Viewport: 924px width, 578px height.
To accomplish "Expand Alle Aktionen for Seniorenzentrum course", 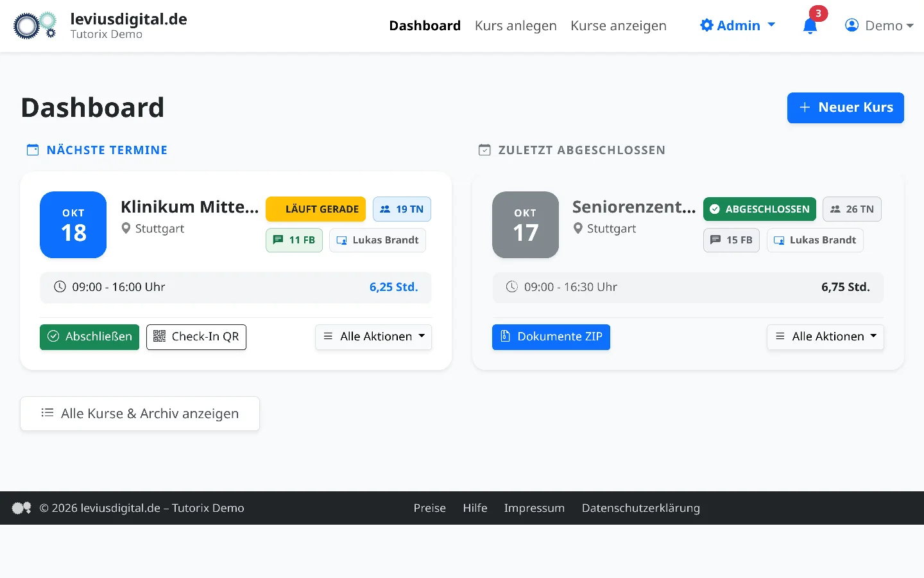I will (x=825, y=337).
